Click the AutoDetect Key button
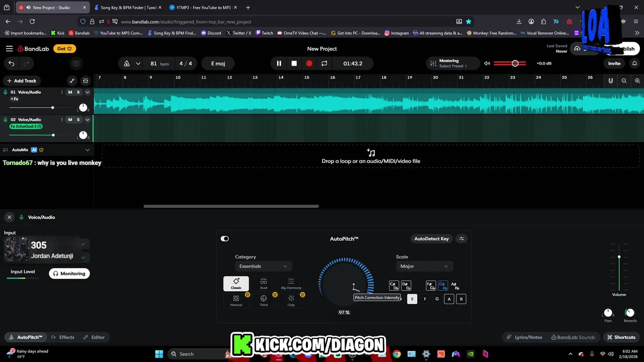 point(431,239)
